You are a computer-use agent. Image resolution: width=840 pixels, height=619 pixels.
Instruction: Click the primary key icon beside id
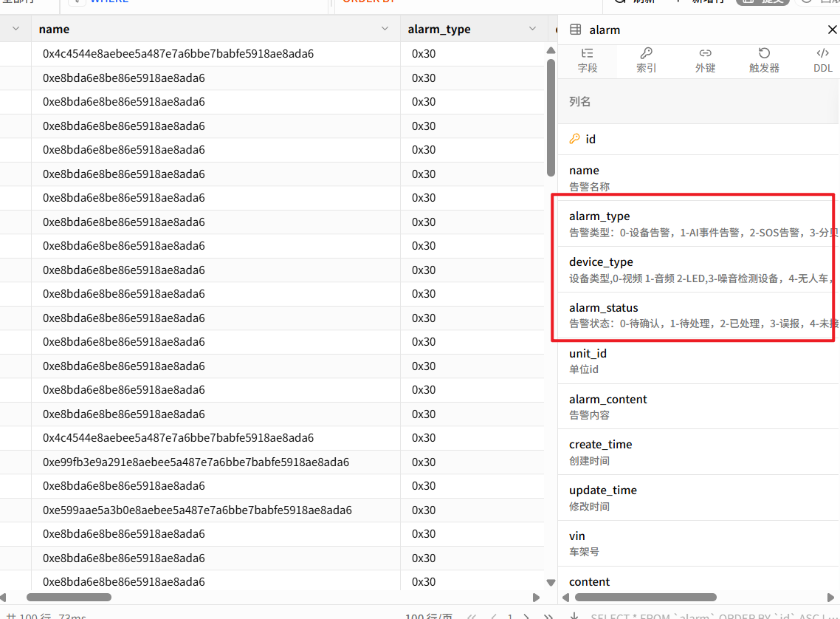pos(574,139)
